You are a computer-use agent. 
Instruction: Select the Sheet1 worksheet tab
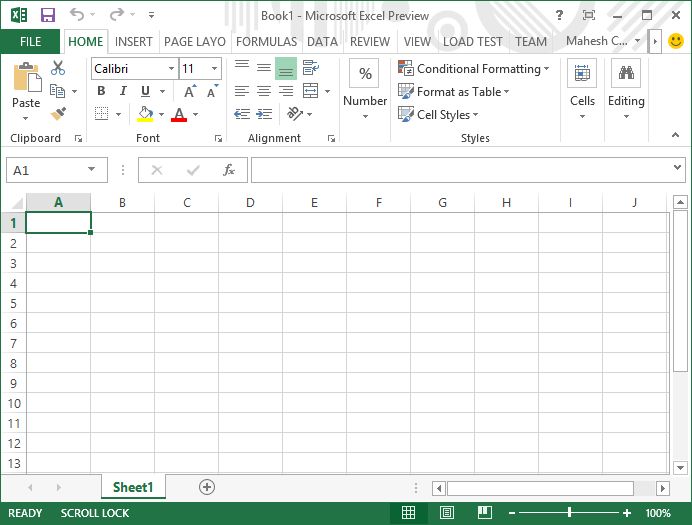click(133, 487)
